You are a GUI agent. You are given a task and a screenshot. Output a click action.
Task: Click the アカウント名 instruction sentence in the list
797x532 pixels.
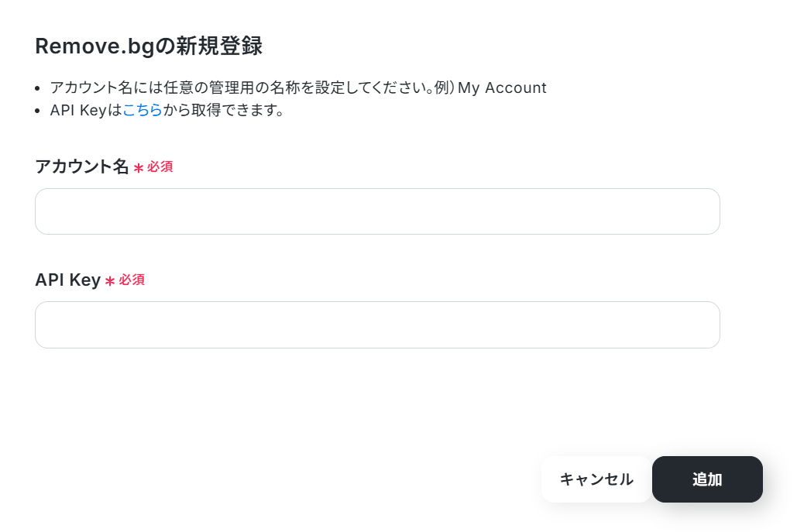click(232, 88)
